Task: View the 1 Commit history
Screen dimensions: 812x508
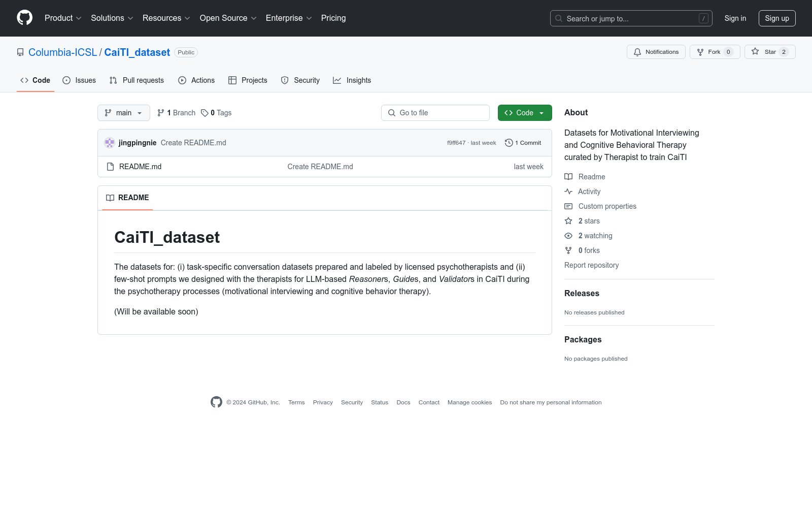Action: pos(523,143)
